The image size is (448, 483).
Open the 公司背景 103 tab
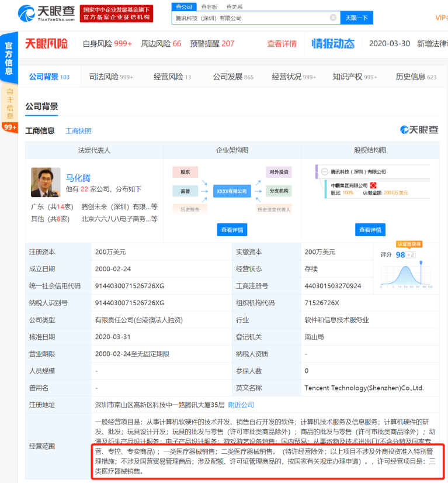[x=49, y=77]
